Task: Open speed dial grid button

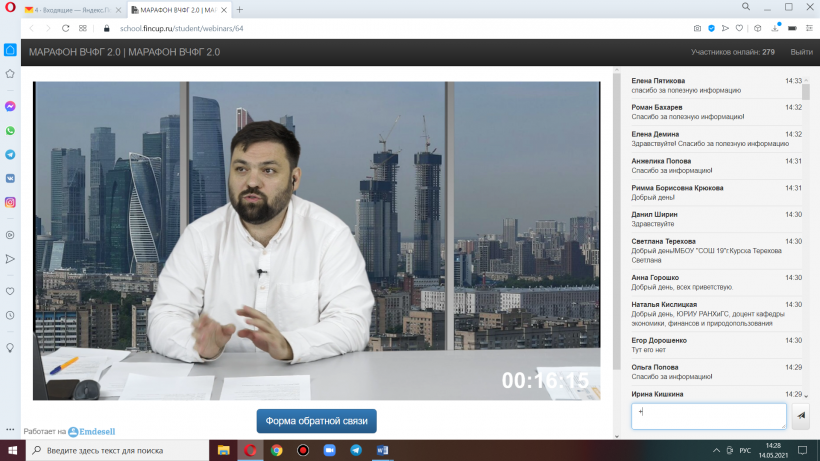Action: pyautogui.click(x=83, y=28)
